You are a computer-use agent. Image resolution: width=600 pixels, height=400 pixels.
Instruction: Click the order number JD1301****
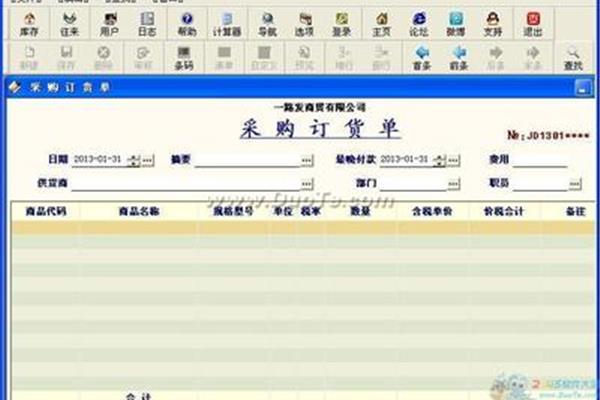[x=548, y=135]
